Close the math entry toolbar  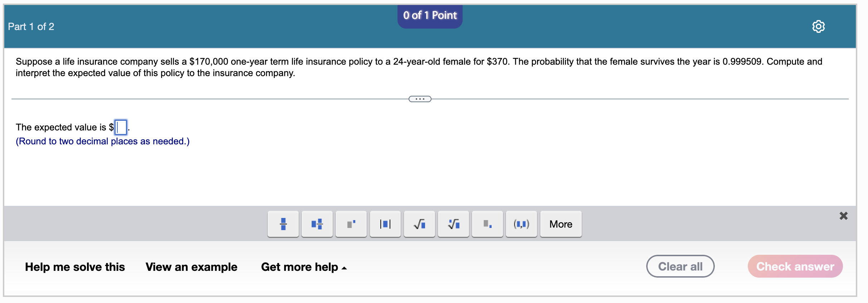pyautogui.click(x=844, y=215)
